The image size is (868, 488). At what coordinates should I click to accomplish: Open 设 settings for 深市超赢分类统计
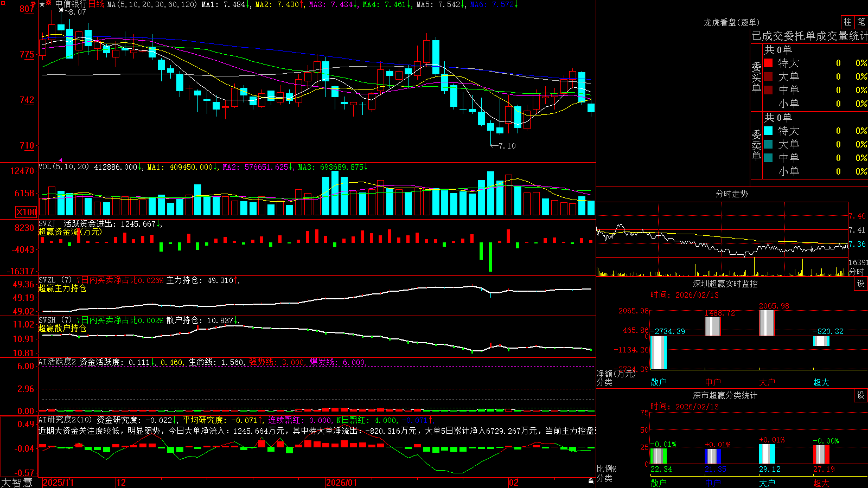tap(861, 395)
